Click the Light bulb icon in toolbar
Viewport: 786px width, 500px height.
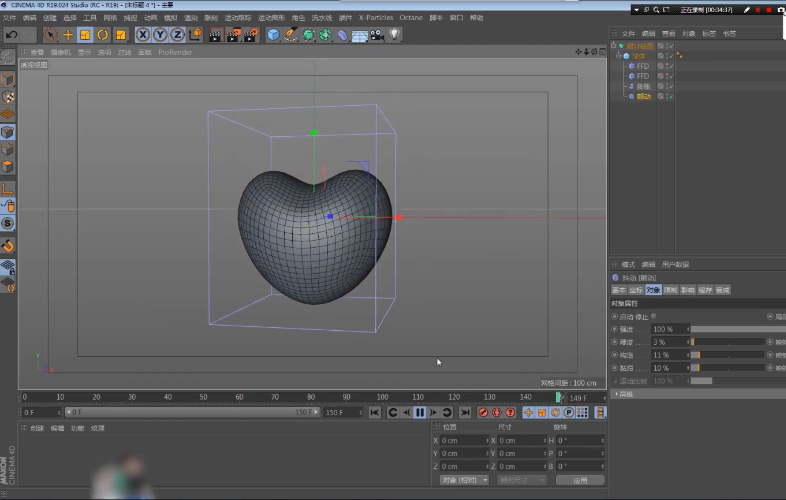click(x=395, y=35)
